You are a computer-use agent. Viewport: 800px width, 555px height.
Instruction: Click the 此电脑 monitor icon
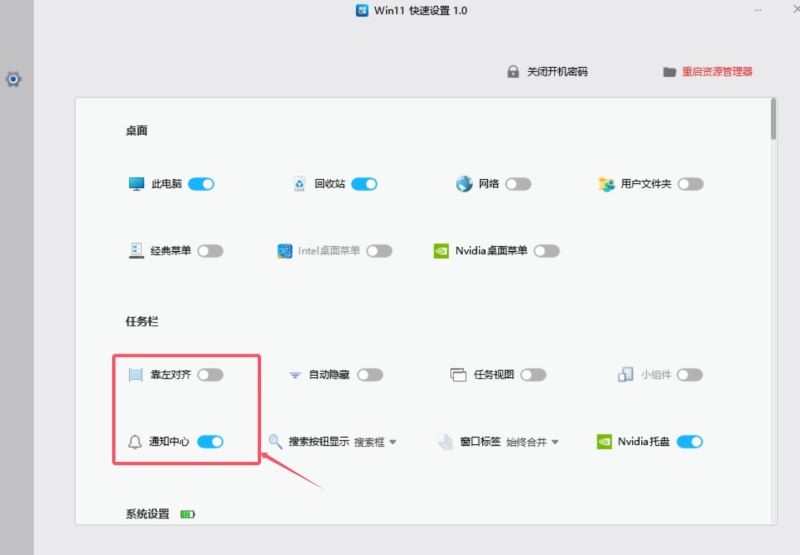136,184
